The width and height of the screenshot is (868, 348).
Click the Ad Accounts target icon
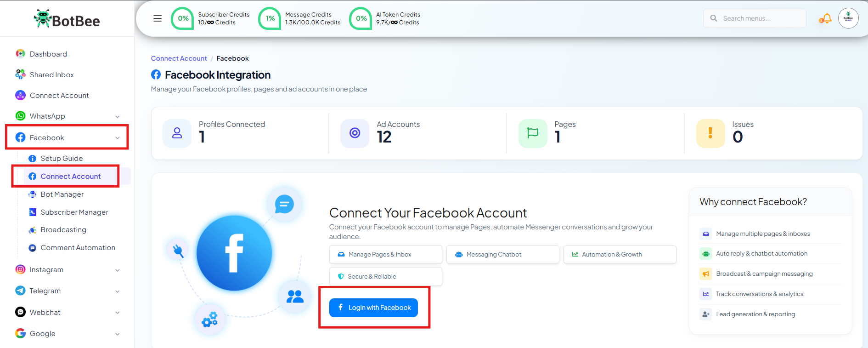coord(355,133)
